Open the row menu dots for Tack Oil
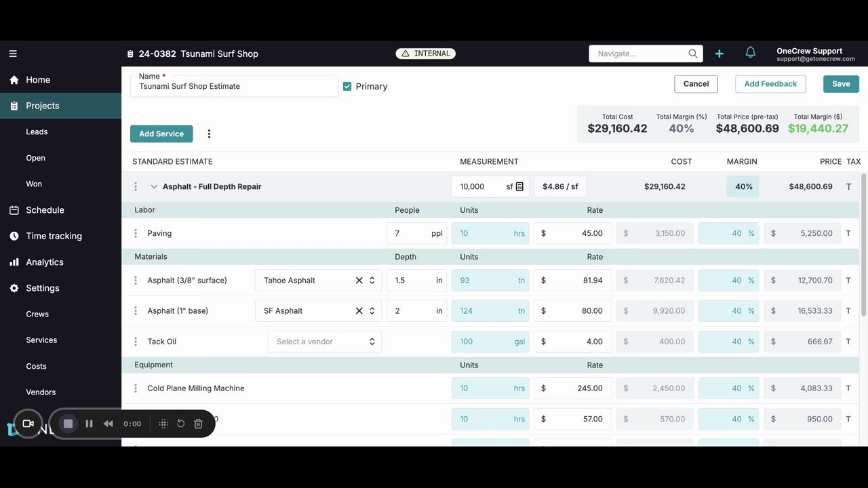This screenshot has height=488, width=868. pos(136,342)
